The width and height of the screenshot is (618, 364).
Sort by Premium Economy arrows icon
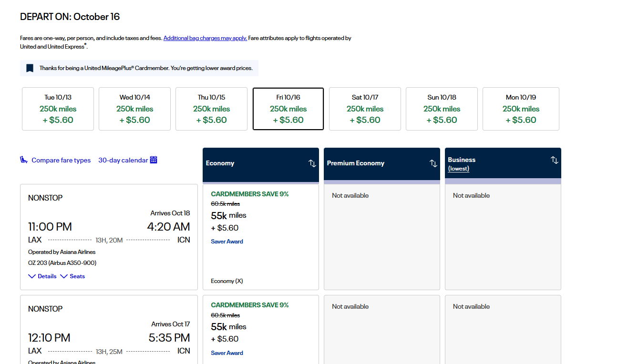point(433,163)
